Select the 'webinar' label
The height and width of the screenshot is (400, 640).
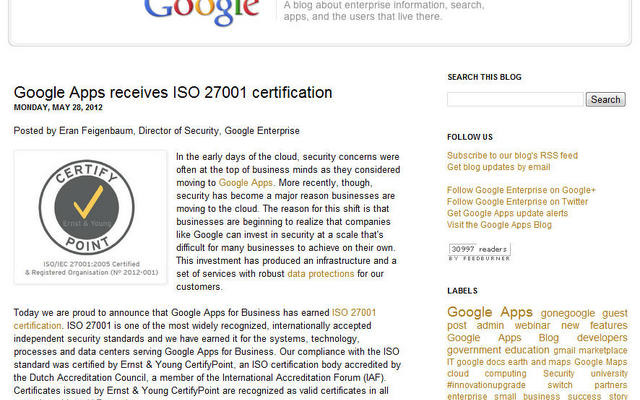tap(532, 325)
